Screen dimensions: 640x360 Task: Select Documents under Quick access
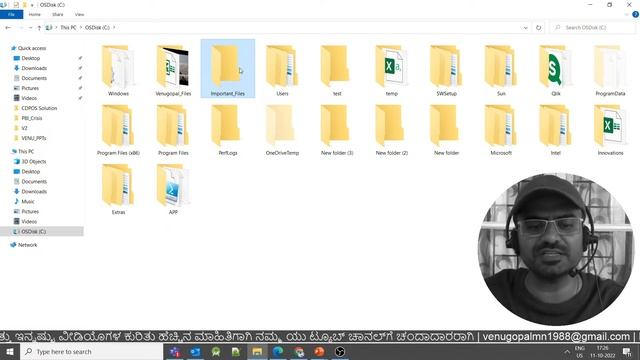34,78
